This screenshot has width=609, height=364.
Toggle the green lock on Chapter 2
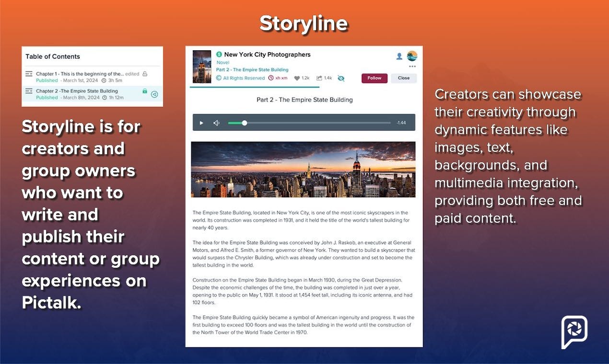145,91
